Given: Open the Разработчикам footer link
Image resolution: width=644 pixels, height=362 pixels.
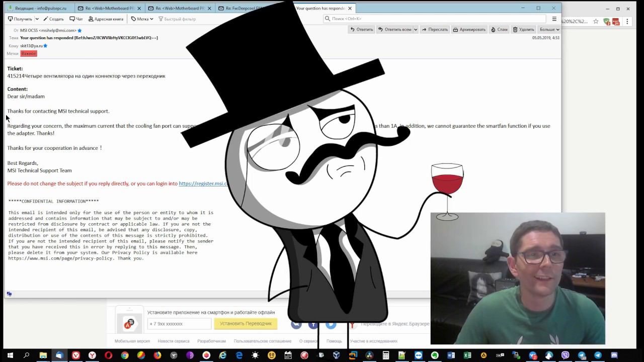Looking at the screenshot, I should (x=211, y=341).
